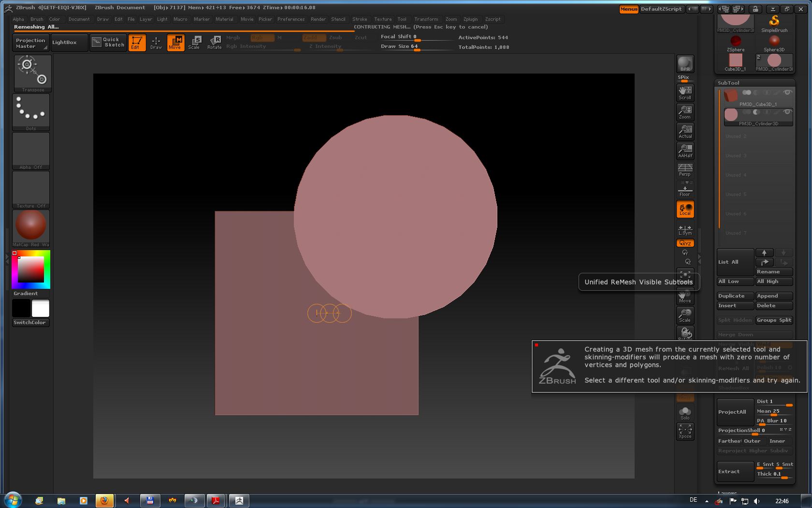Screen dimensions: 812x508
Task: Open the Preferences menu
Action: [291, 19]
